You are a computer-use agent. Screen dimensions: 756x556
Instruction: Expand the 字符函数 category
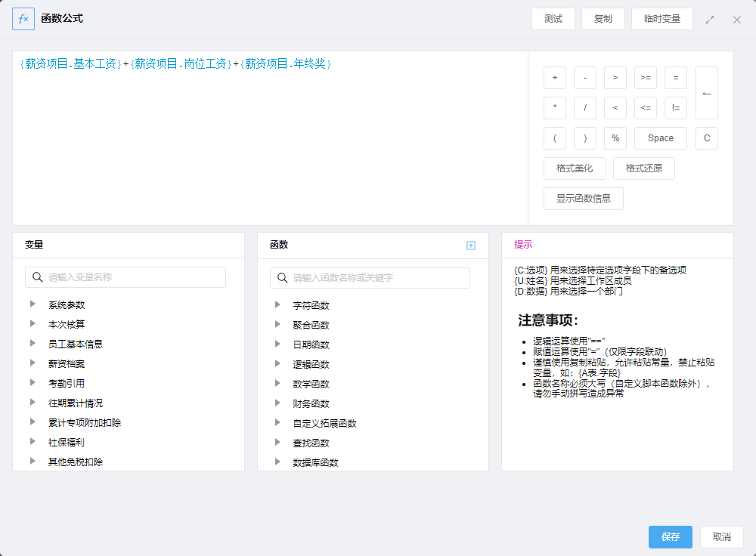pyautogui.click(x=277, y=304)
